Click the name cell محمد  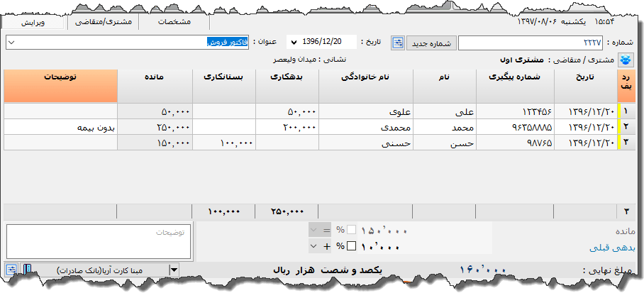coord(445,127)
